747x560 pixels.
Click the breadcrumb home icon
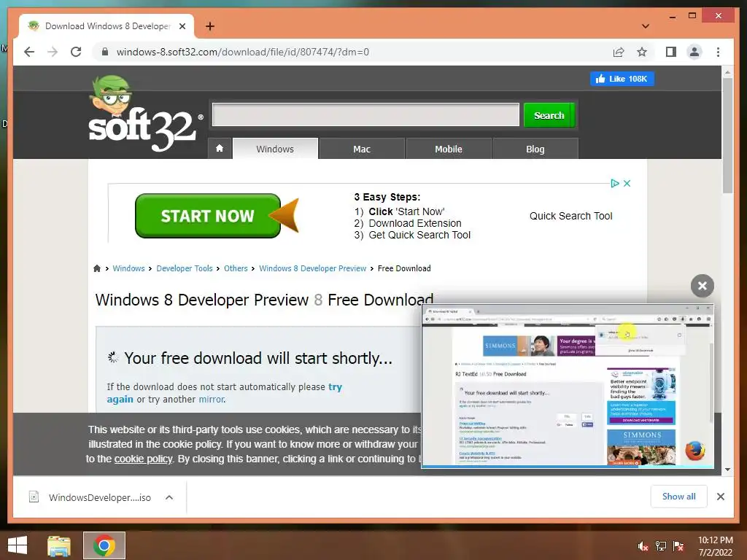click(97, 268)
